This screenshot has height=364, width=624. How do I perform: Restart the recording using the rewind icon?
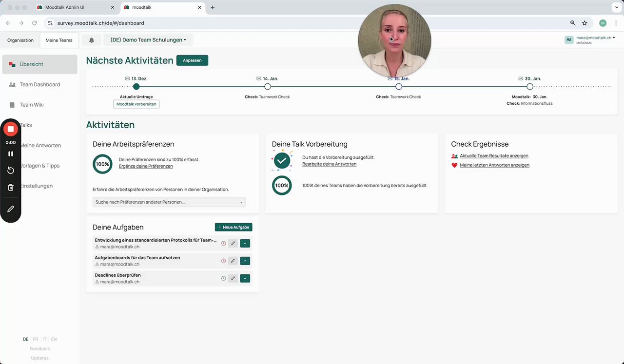10,170
